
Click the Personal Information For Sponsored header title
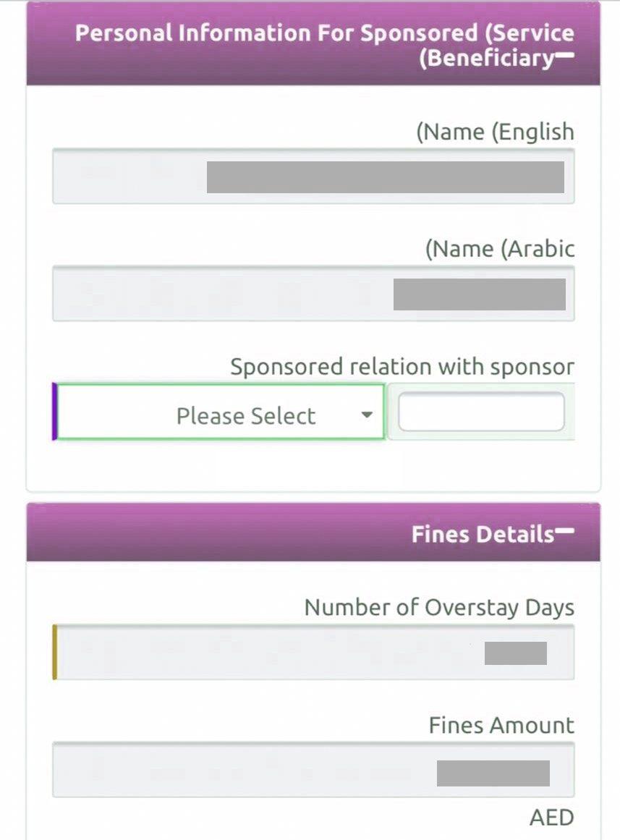coord(324,45)
